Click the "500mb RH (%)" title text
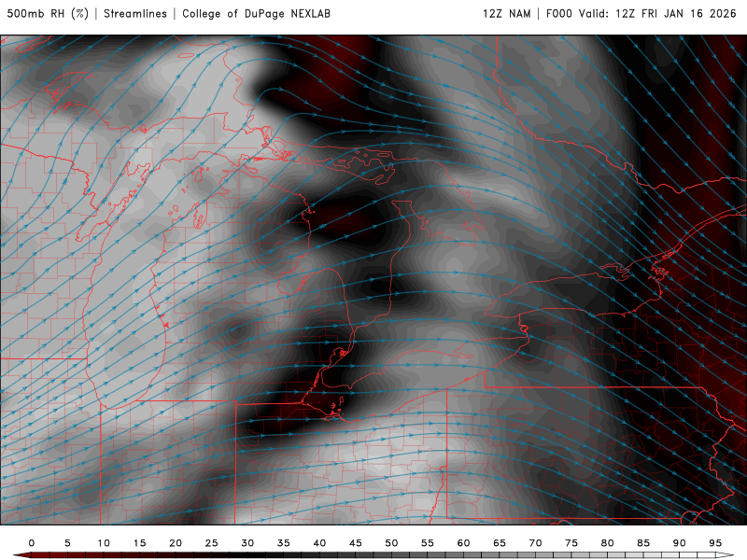 [48, 13]
